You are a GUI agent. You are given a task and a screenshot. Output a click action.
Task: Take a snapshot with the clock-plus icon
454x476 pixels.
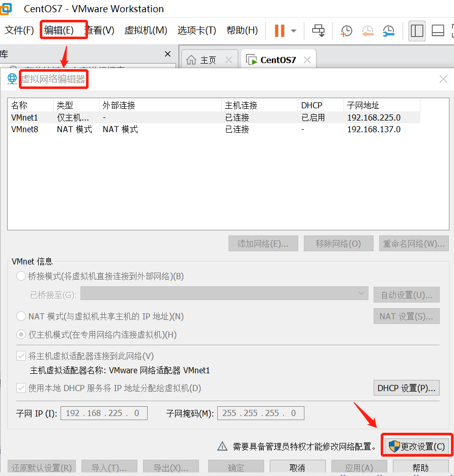click(346, 31)
